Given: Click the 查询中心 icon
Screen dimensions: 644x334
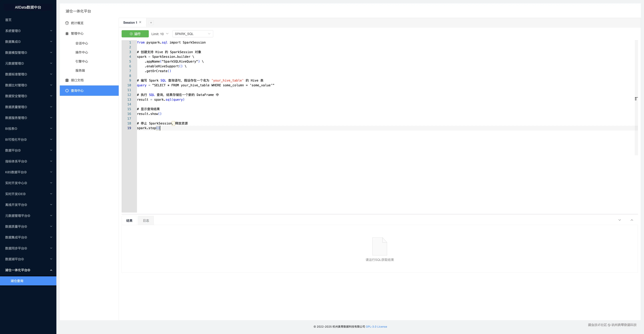Looking at the screenshot, I should coord(67,90).
